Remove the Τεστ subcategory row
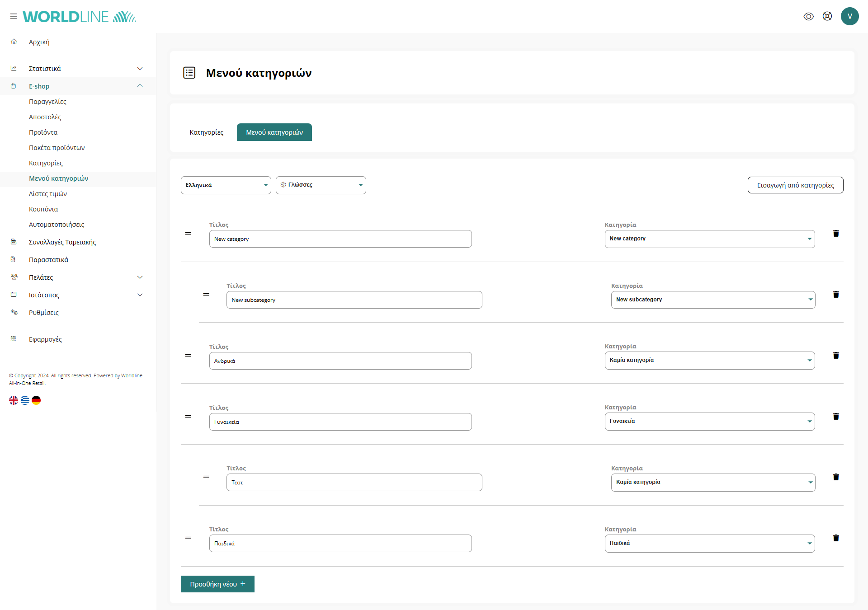 tap(836, 477)
